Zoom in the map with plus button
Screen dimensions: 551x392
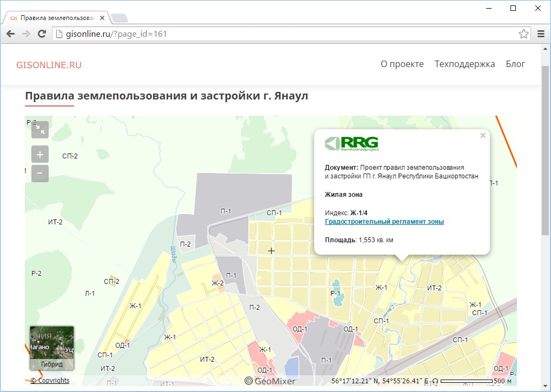[40, 155]
